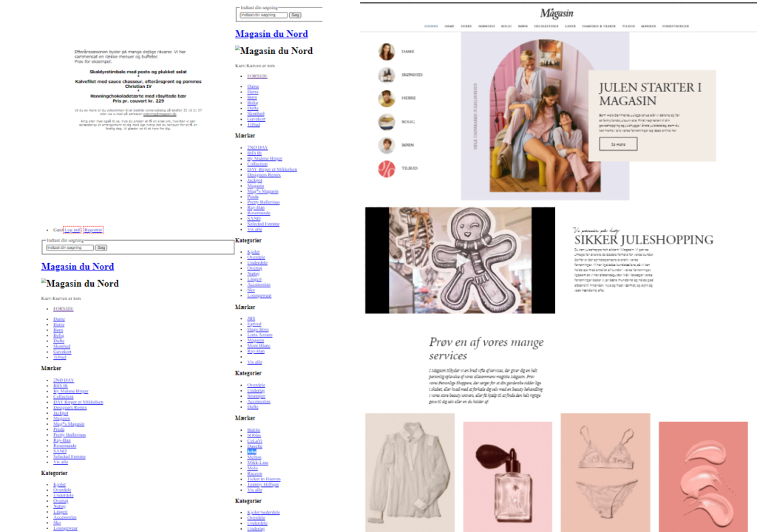The height and width of the screenshot is (532, 757).
Task: Select GAVER in the top navigation bar
Action: 570,26
